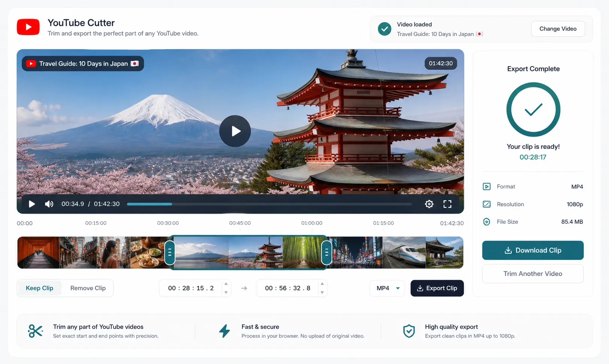This screenshot has height=364, width=609.
Task: Click the Format row play icon
Action: tap(487, 187)
